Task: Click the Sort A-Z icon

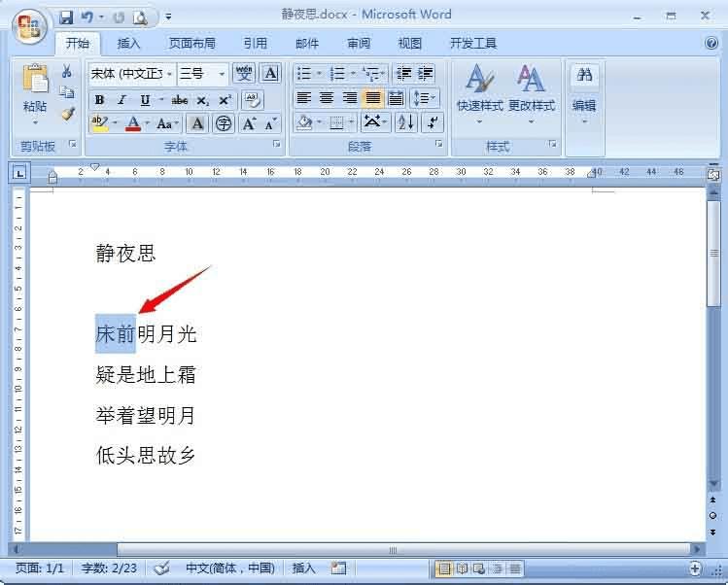Action: coord(405,122)
